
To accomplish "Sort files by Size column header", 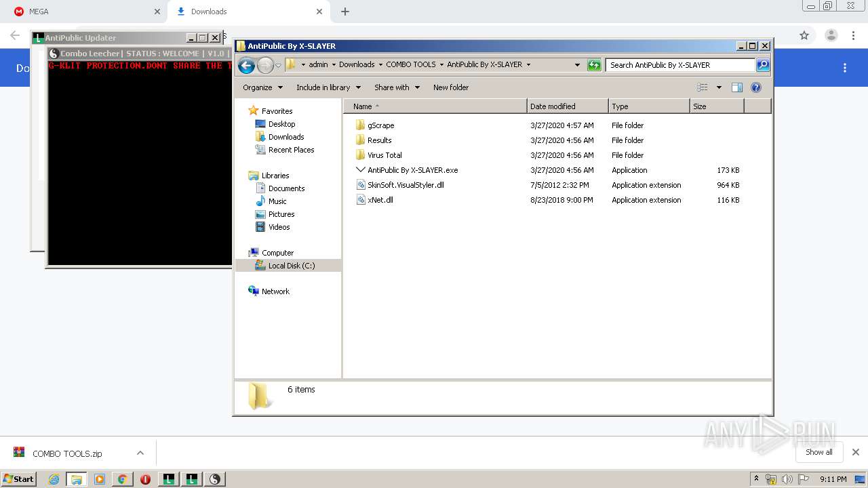I will tap(717, 106).
